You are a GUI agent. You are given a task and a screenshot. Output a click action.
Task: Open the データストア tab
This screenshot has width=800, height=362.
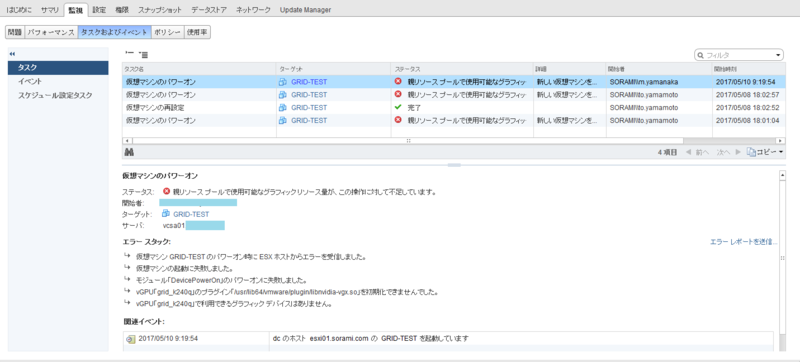click(x=209, y=10)
